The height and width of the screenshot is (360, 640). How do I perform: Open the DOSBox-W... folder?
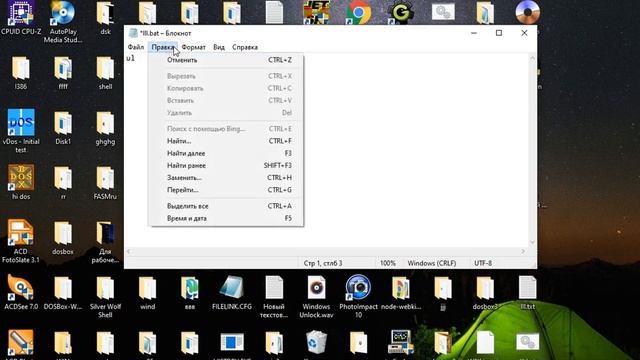pos(63,293)
